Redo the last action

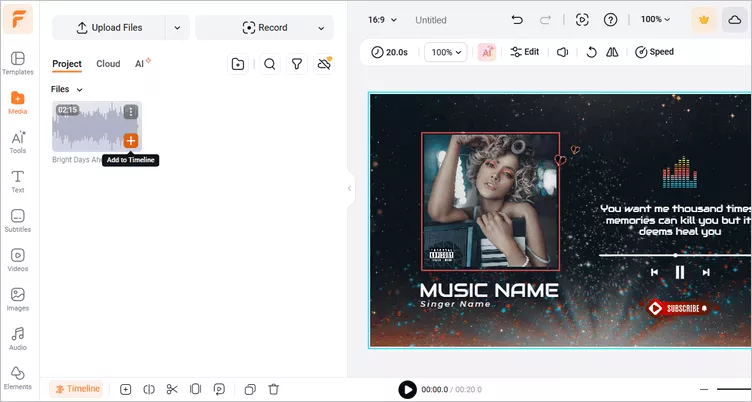tap(545, 20)
